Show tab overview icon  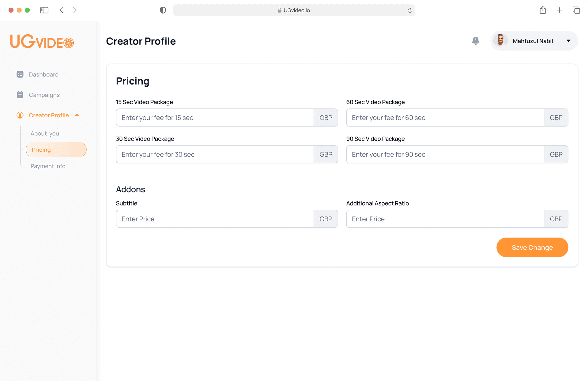[x=576, y=10]
